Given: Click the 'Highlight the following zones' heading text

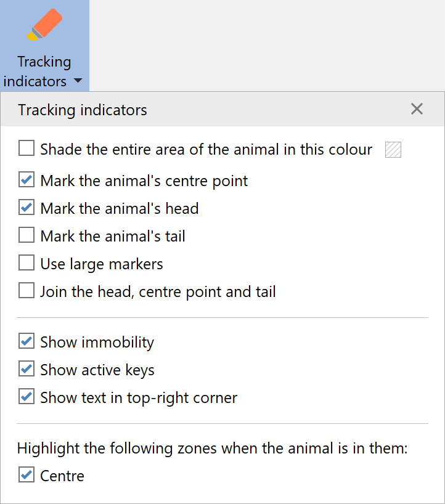Looking at the screenshot, I should pos(213,448).
